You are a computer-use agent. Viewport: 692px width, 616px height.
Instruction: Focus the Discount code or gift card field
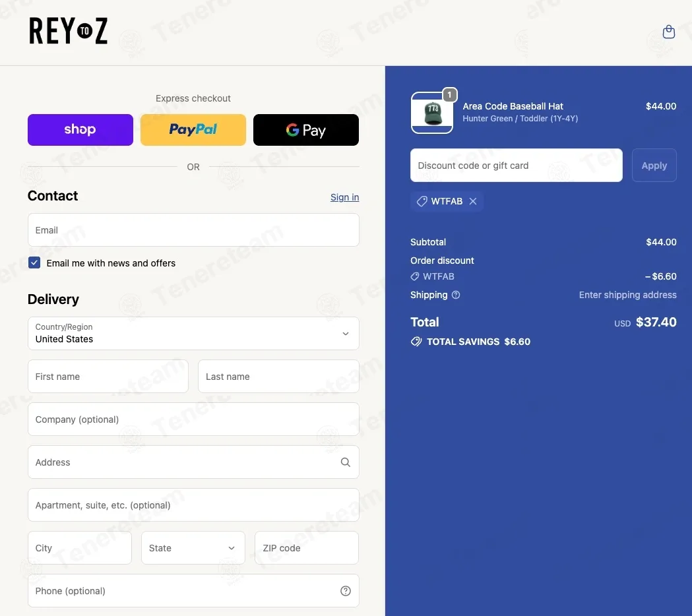point(517,166)
